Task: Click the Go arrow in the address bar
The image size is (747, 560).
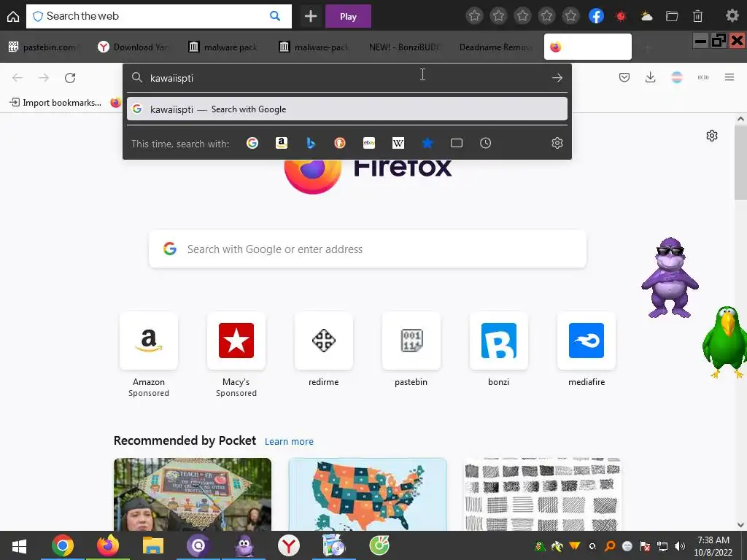Action: (x=557, y=77)
